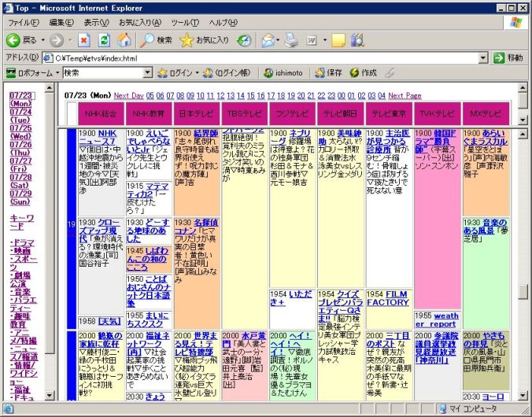
Task: Open the RoboForm menu dropdown arrow
Action: click(57, 72)
